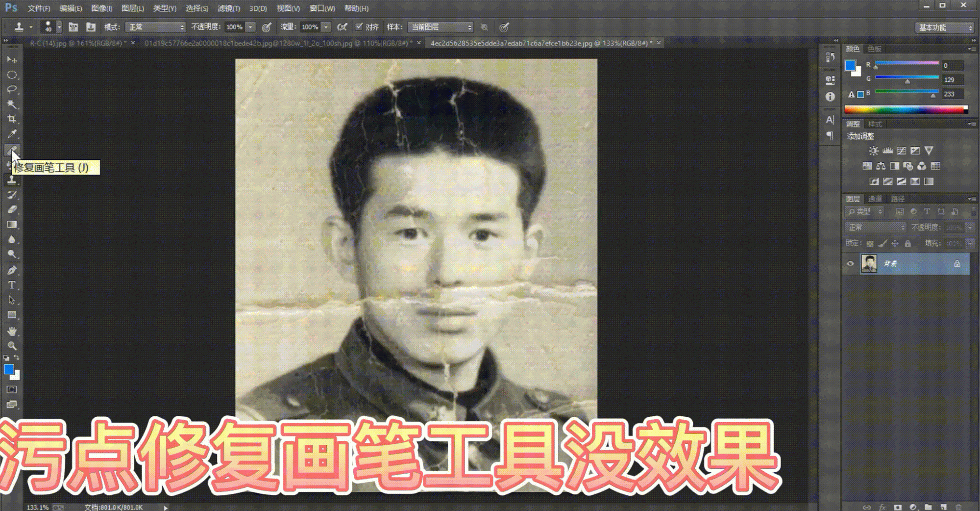Select the Pen tool

click(x=12, y=270)
